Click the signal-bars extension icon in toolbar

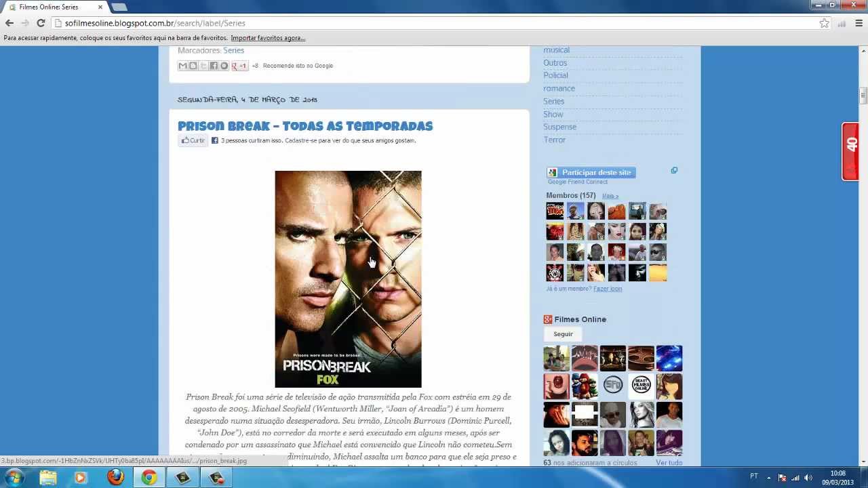click(842, 23)
